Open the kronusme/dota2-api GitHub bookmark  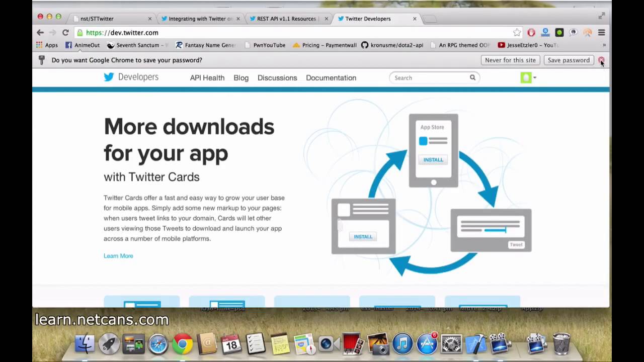click(392, 45)
